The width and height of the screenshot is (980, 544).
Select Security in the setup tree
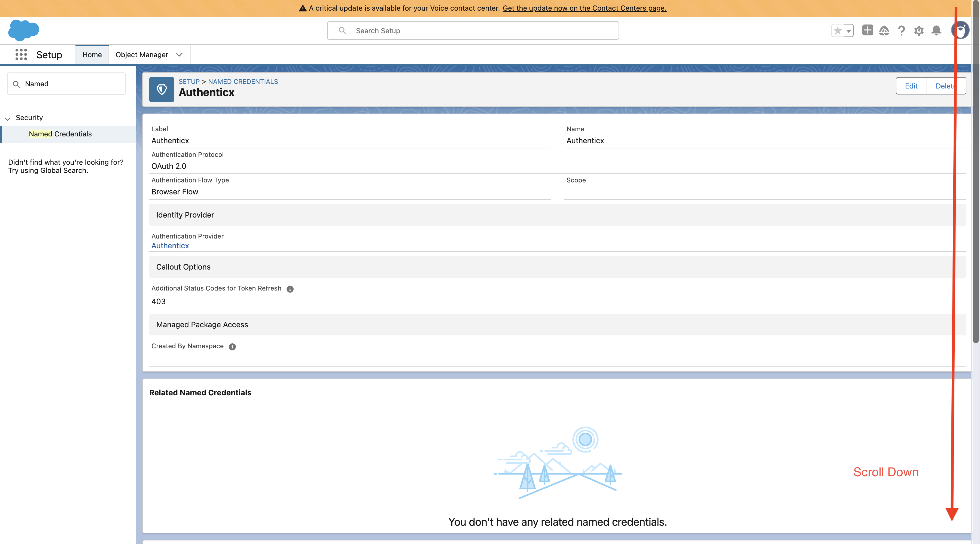coord(29,118)
